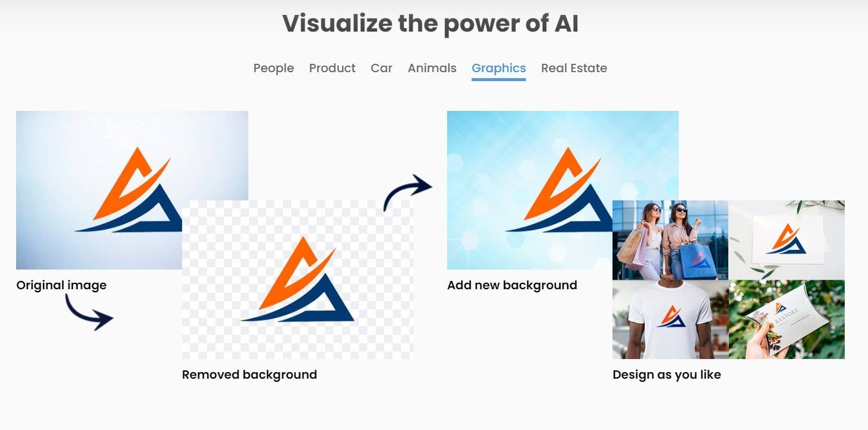This screenshot has width=868, height=430.
Task: Switch to the Product tab
Action: click(332, 68)
